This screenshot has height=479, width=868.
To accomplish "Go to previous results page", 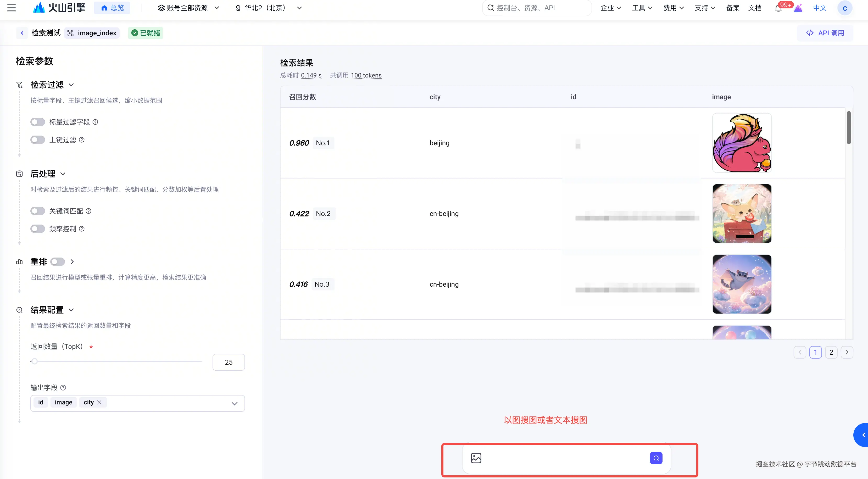I will (x=800, y=352).
